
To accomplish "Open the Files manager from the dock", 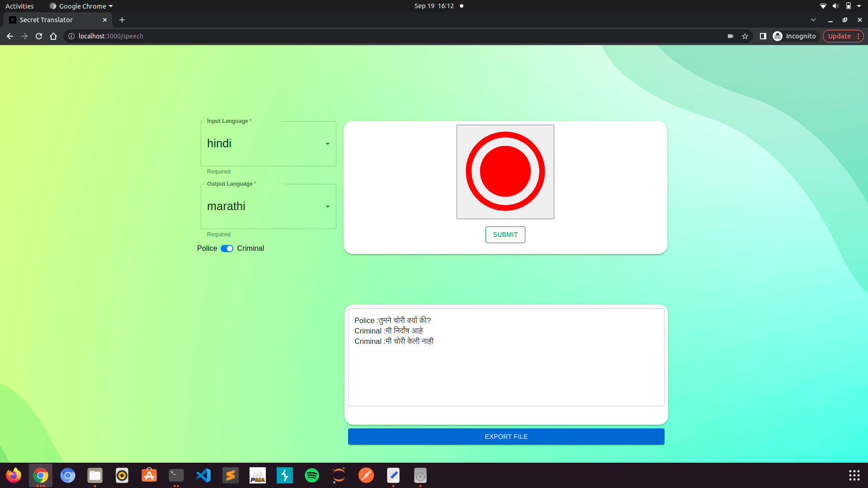I will pyautogui.click(x=95, y=475).
